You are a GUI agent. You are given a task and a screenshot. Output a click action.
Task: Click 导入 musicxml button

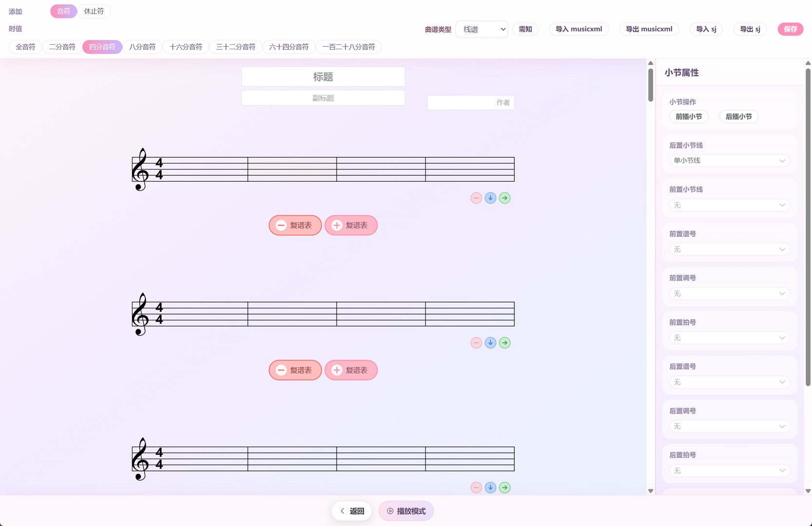[x=579, y=29]
